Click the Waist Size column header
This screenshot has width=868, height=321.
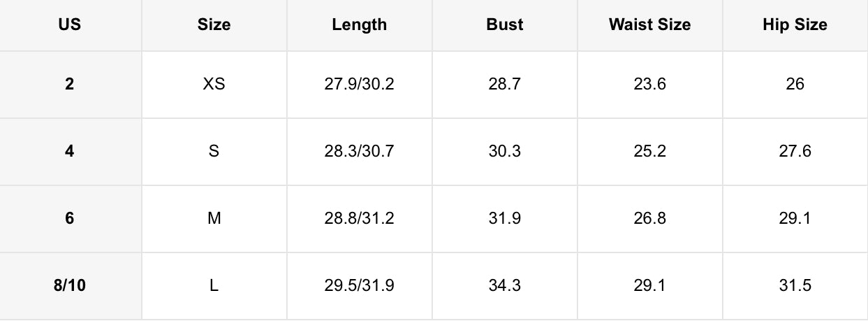coord(649,24)
